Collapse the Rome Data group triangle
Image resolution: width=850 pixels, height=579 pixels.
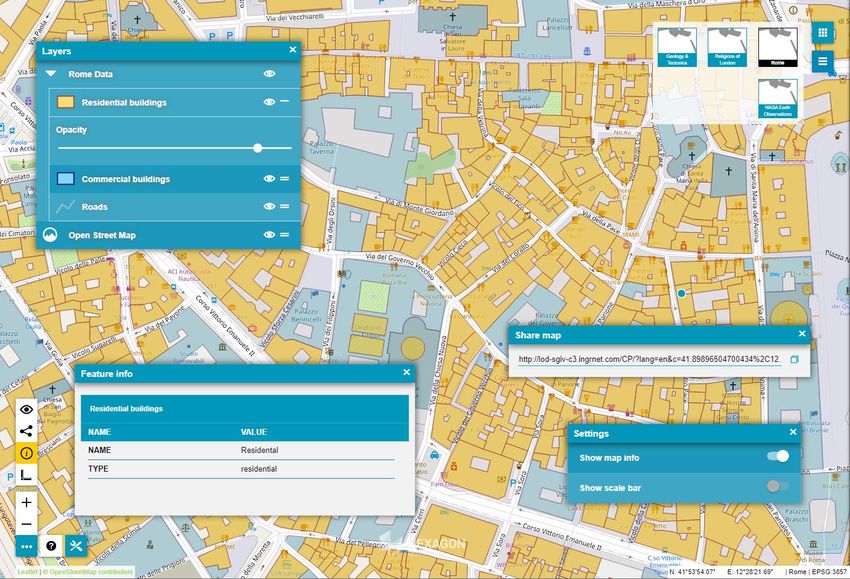click(51, 74)
